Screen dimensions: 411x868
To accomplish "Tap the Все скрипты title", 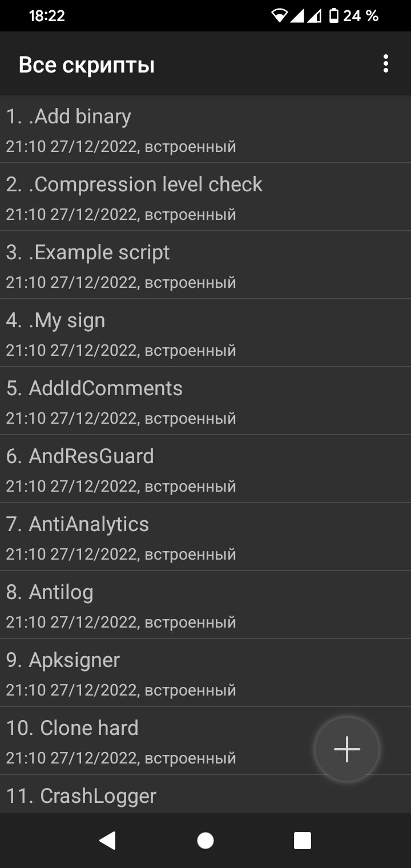I will tap(87, 65).
